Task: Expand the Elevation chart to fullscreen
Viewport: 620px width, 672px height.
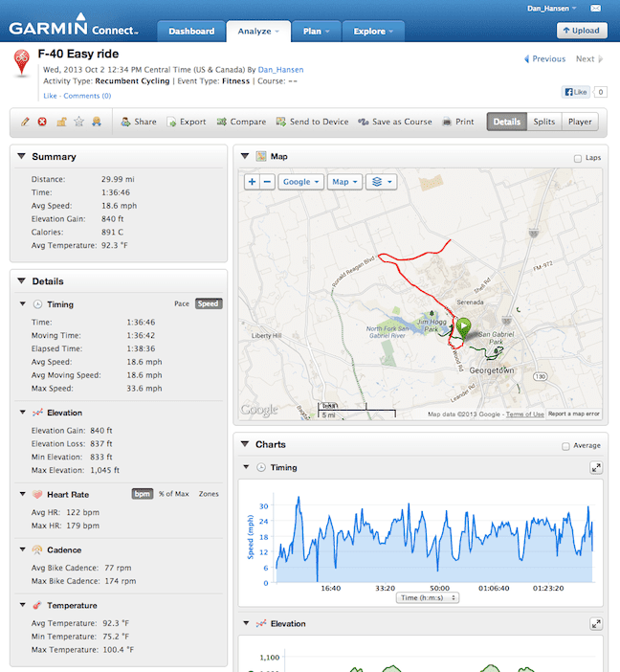Action: [x=596, y=623]
